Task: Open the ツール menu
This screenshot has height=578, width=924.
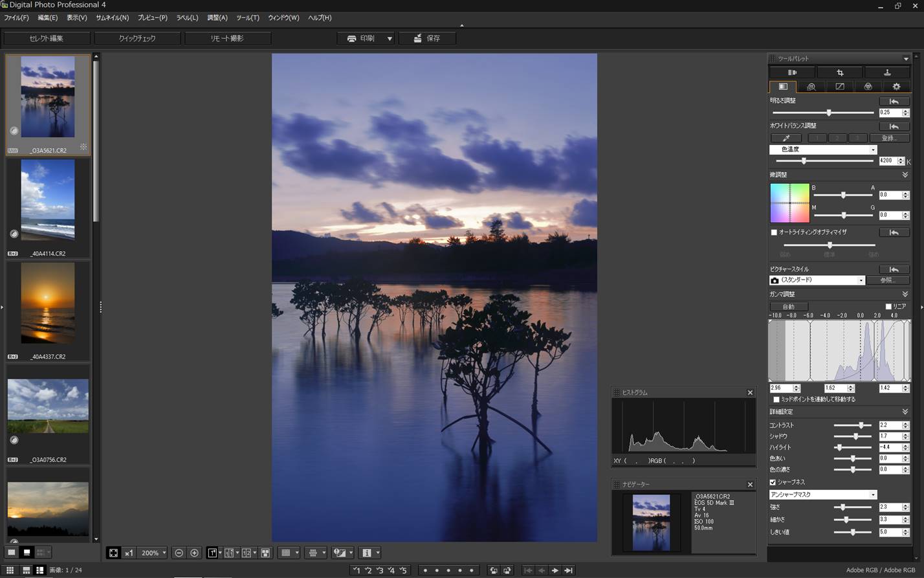Action: [x=247, y=17]
